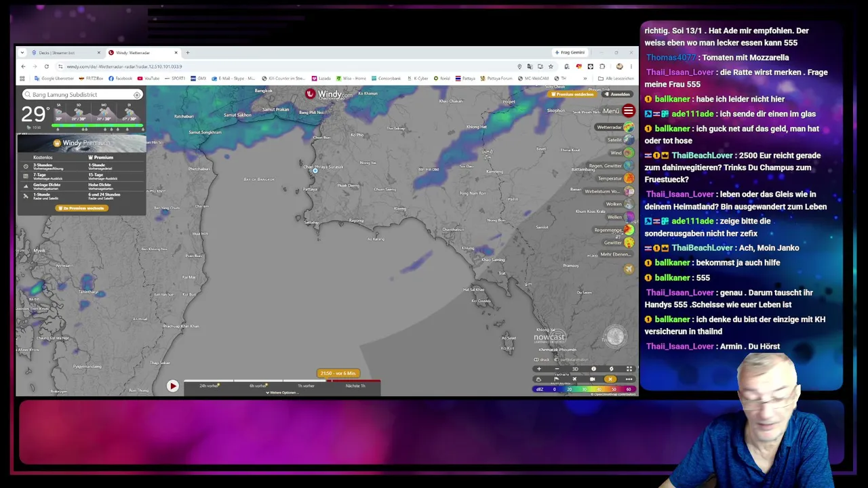Select the '1h vorher' timeline range
Viewport: 868px width, 488px height.
pos(306,386)
